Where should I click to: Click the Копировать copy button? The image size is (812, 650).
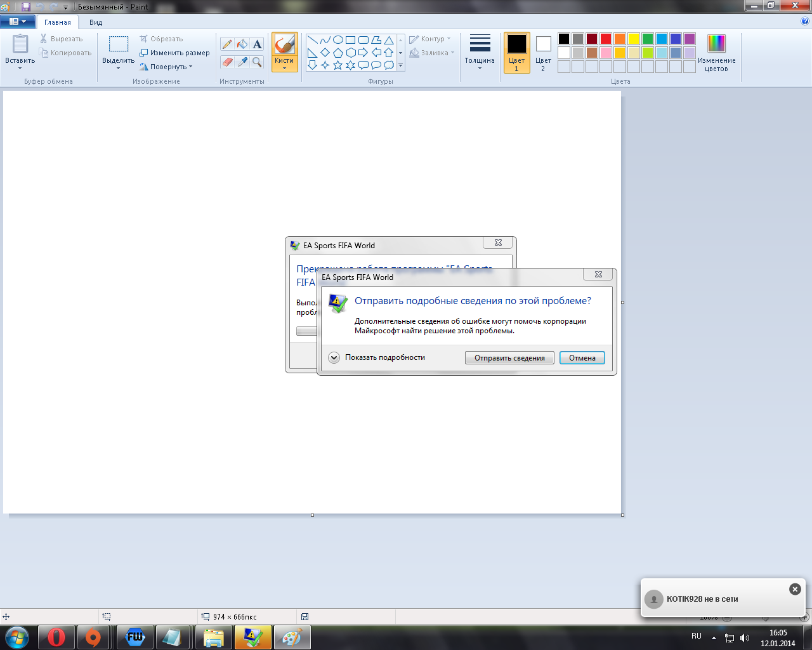click(x=65, y=53)
